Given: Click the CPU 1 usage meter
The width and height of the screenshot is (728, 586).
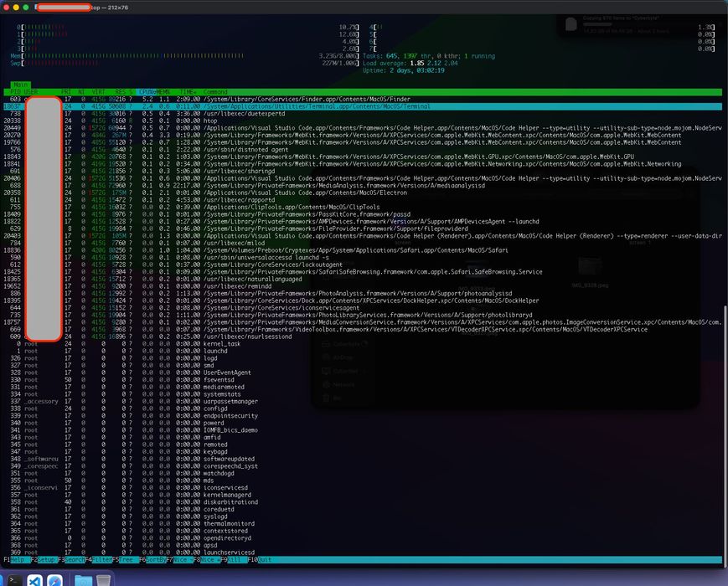Looking at the screenshot, I should [188, 34].
